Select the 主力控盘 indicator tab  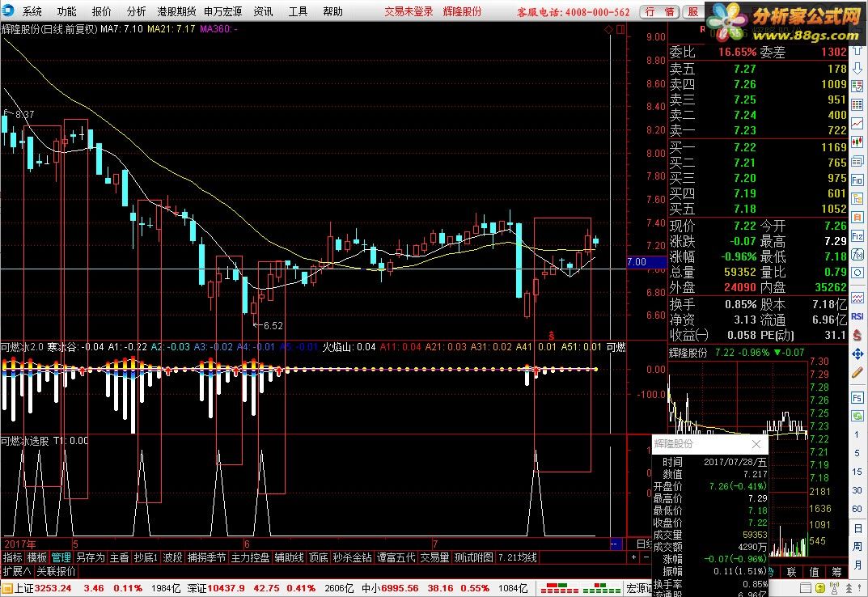(250, 557)
